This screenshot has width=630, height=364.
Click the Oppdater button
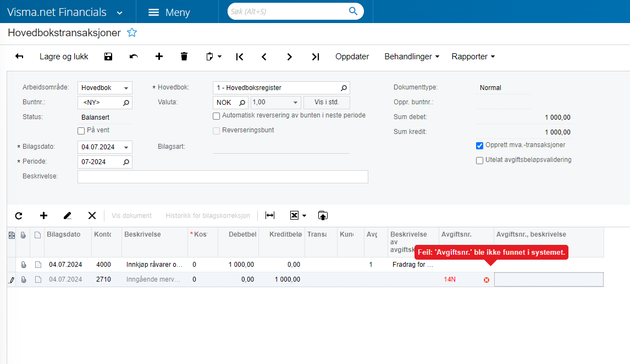click(352, 57)
